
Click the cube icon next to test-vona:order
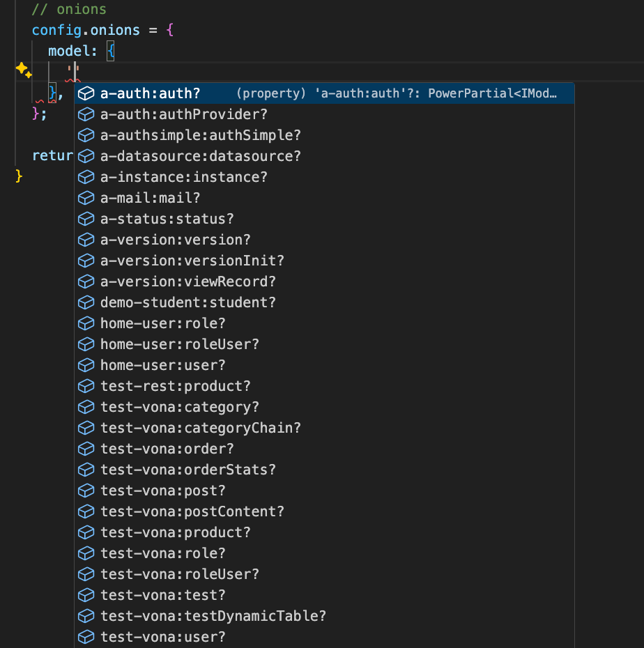coord(86,449)
